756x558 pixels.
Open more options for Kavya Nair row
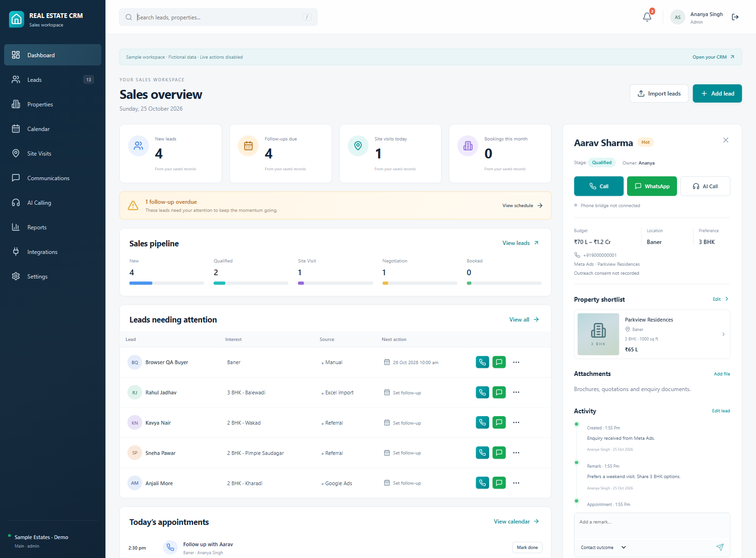click(516, 423)
